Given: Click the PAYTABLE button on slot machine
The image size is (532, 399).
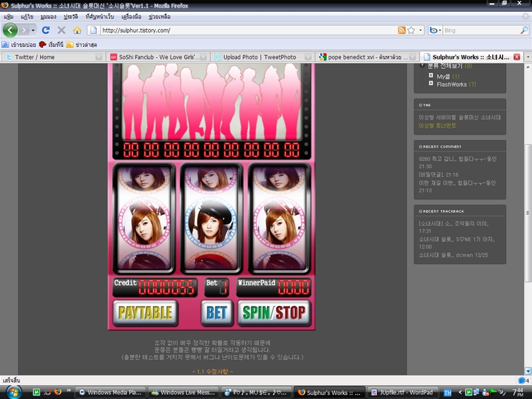Looking at the screenshot, I should click(x=145, y=313).
